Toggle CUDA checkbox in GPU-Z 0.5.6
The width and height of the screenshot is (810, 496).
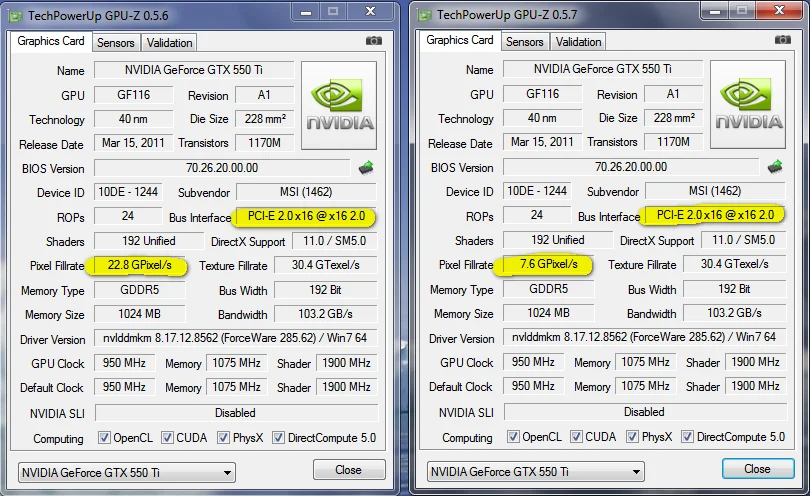tap(167, 438)
